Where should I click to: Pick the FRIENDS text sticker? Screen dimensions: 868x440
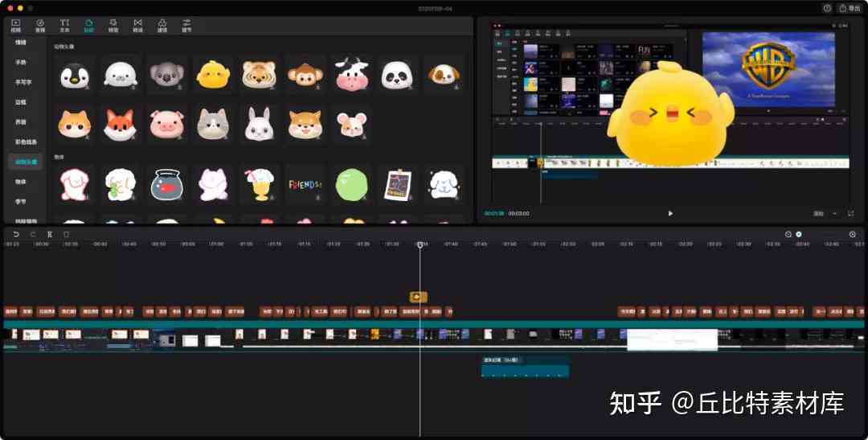305,184
